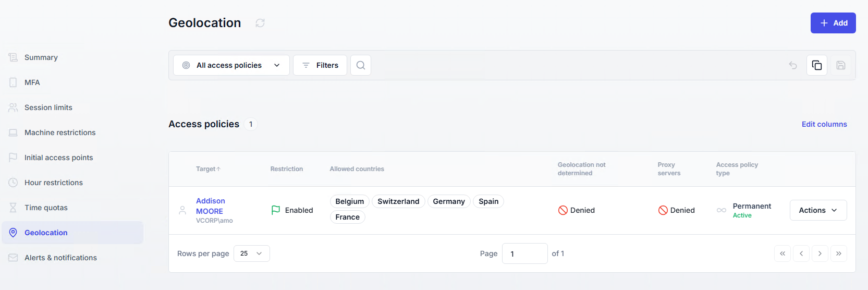Open the Rows per page selector
The image size is (868, 290).
[251, 253]
